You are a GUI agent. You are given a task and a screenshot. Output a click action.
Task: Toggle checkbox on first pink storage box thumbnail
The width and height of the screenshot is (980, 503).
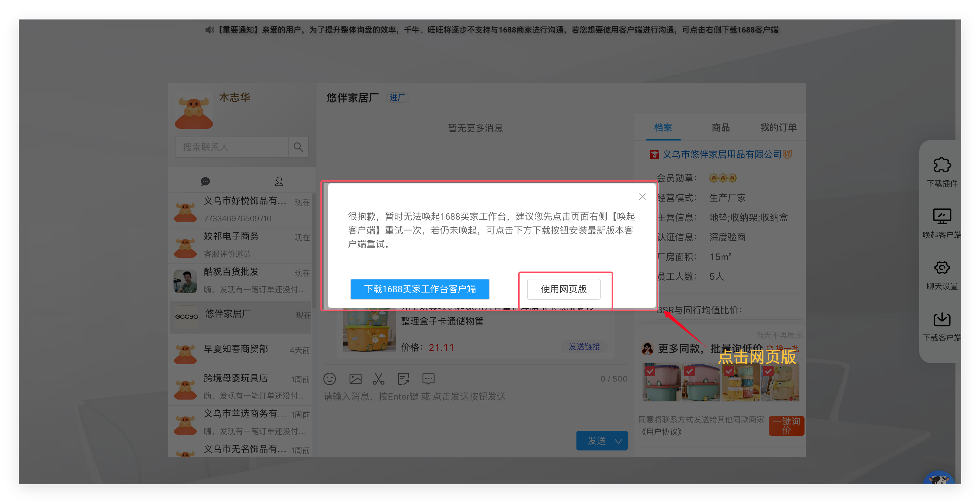click(x=650, y=371)
